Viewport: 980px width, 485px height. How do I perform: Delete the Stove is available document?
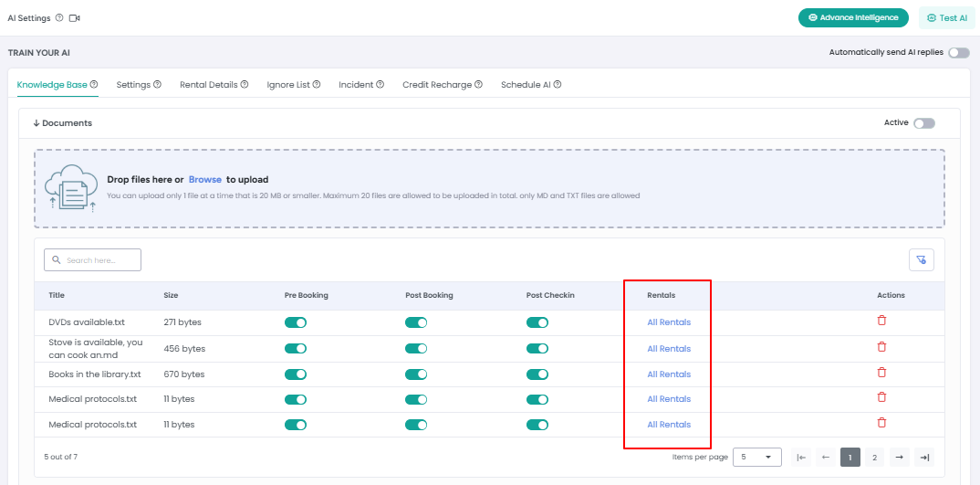(881, 347)
